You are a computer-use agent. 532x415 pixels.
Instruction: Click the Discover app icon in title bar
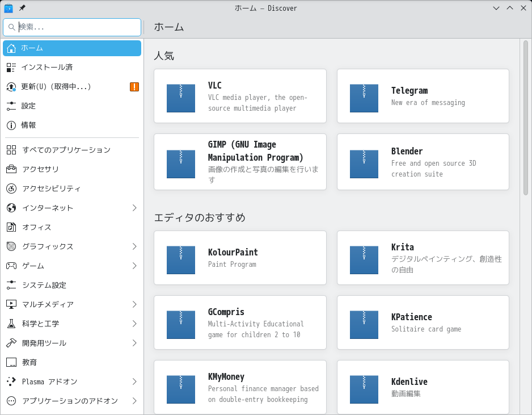9,8
